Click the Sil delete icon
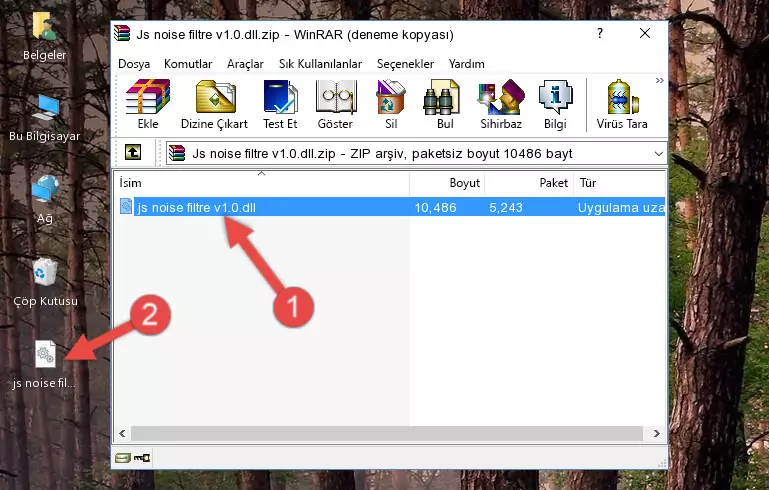Image resolution: width=769 pixels, height=490 pixels. (391, 104)
